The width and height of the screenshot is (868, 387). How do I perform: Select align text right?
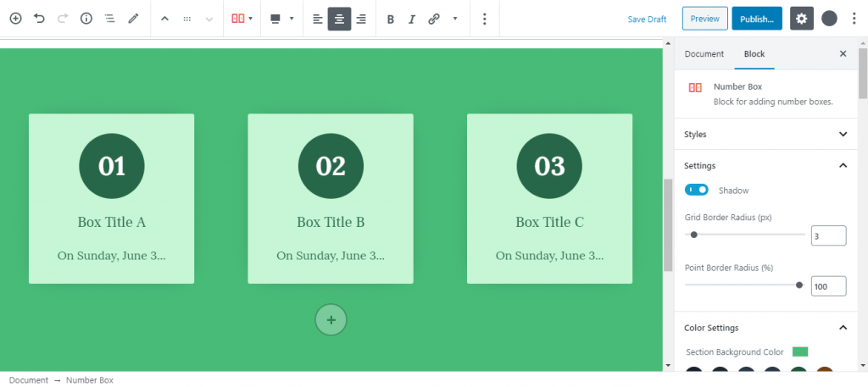pyautogui.click(x=361, y=19)
